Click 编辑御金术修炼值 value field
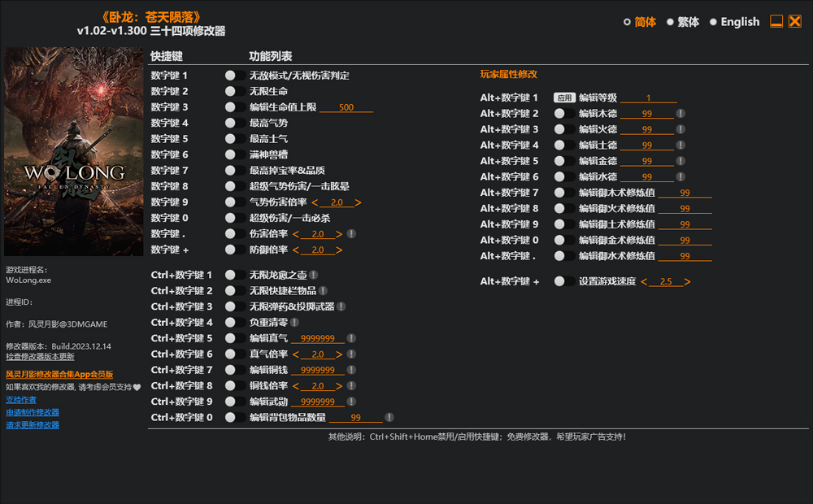This screenshot has height=504, width=813. [x=685, y=240]
